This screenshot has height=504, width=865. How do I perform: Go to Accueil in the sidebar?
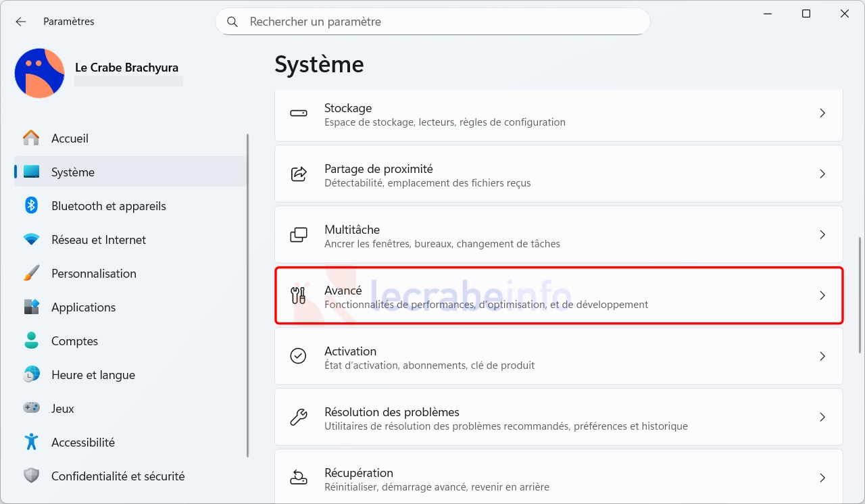click(130, 138)
